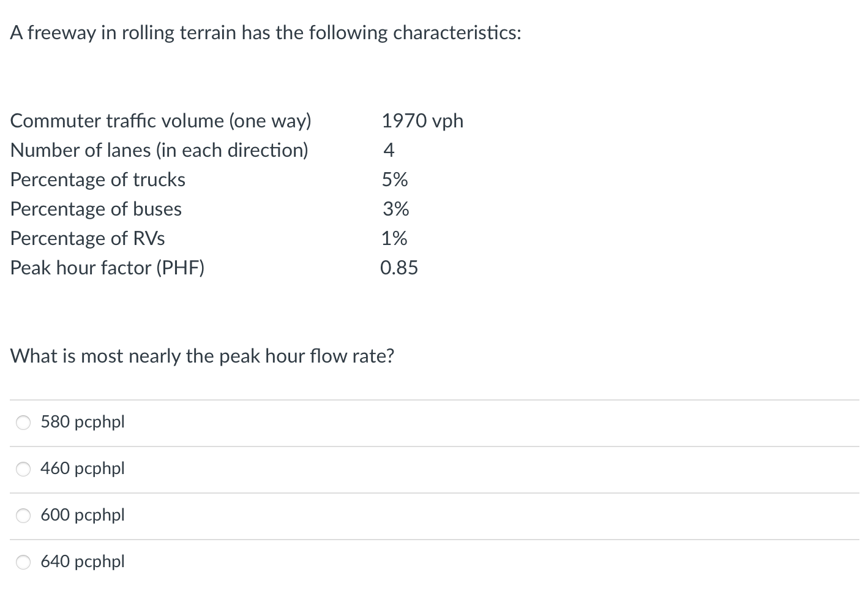Viewport: 868px width, 599px height.
Task: Click the '600 pcphpl' answer text
Action: tap(83, 515)
